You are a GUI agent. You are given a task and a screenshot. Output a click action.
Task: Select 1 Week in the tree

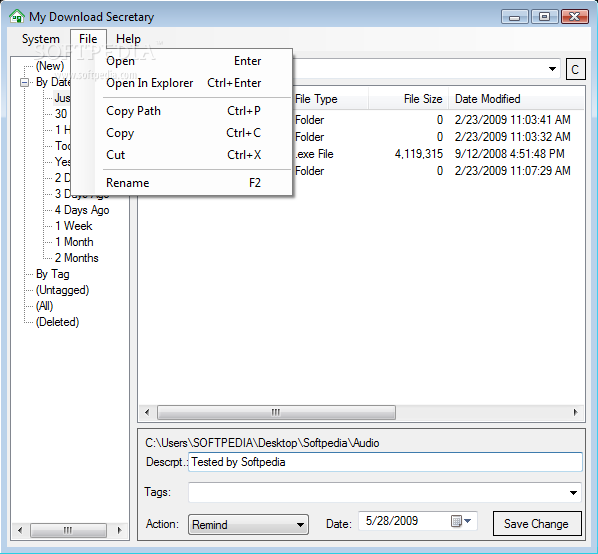(74, 226)
